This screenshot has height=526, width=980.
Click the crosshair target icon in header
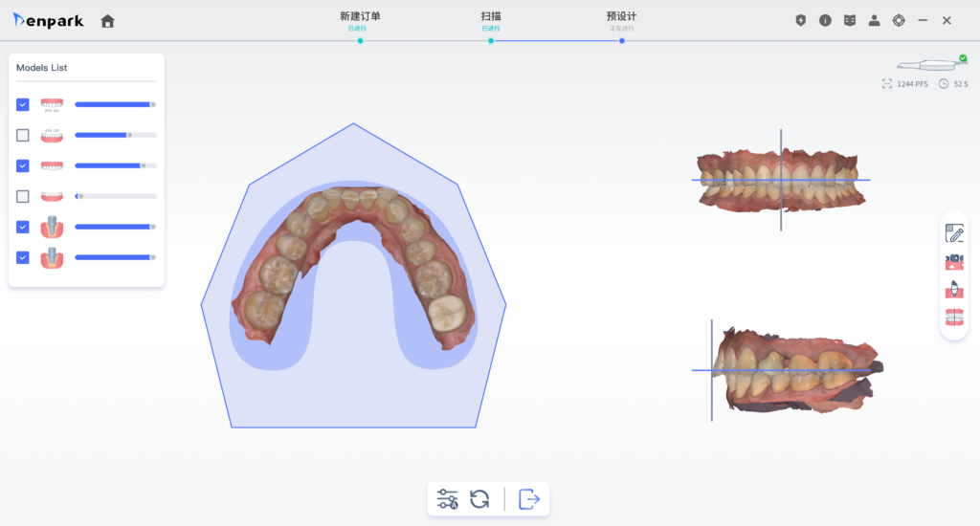[x=899, y=21]
